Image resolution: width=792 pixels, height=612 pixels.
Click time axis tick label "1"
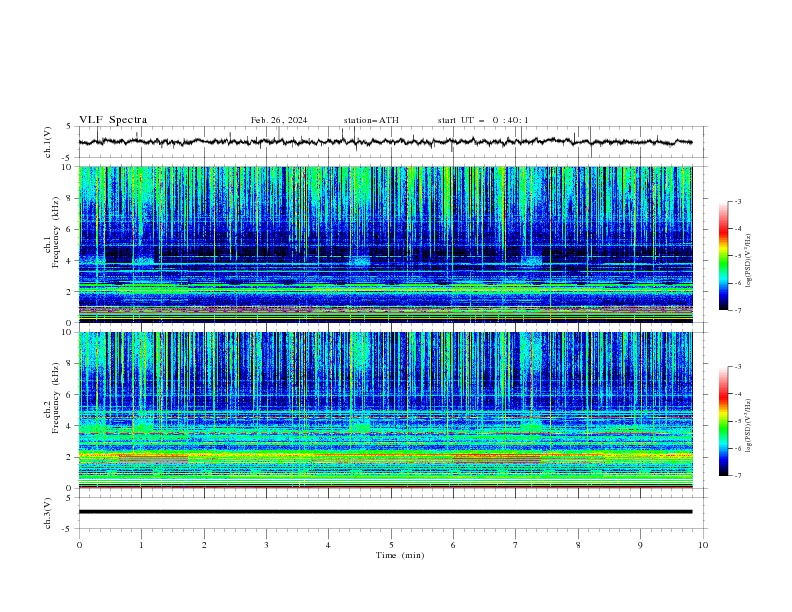click(x=141, y=545)
